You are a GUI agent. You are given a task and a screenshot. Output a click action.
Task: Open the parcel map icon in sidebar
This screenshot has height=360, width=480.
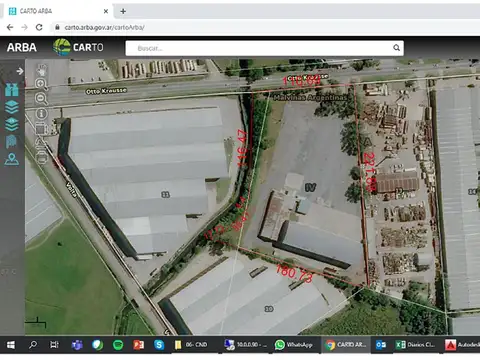pyautogui.click(x=11, y=142)
